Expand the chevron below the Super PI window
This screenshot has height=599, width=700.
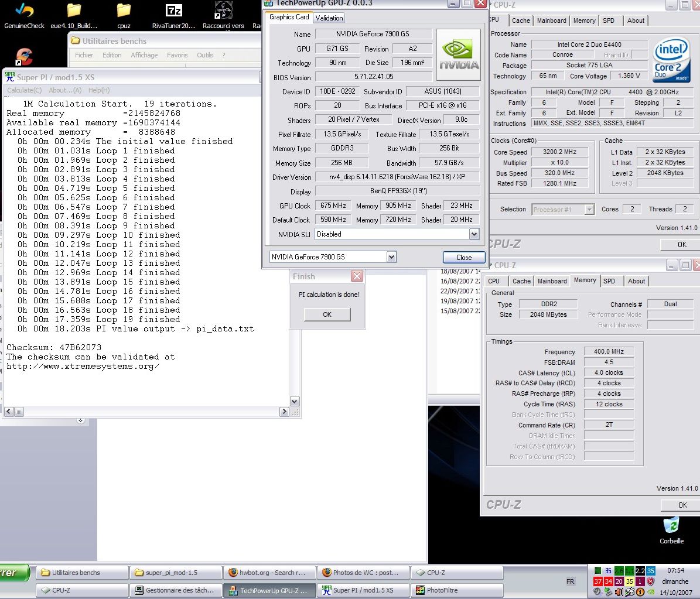point(80,420)
